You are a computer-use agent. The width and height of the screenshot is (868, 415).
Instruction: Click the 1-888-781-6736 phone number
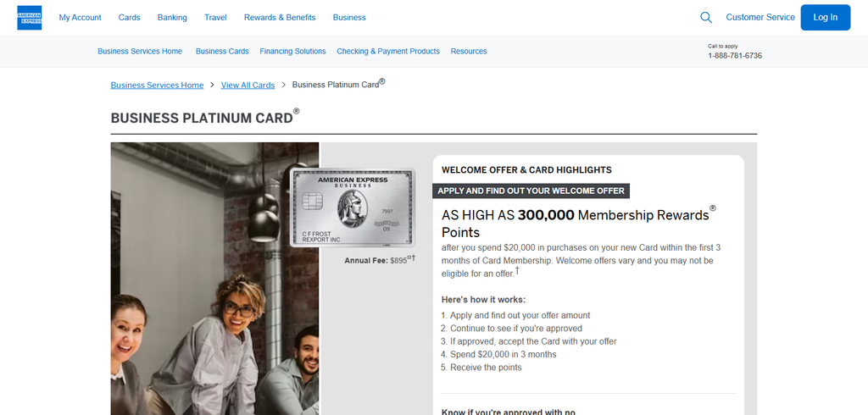735,56
